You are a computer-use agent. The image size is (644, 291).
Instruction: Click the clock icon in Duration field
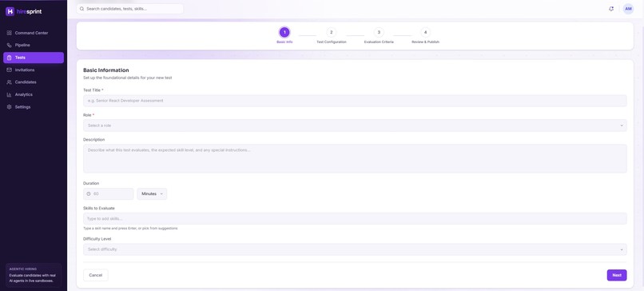(x=89, y=193)
